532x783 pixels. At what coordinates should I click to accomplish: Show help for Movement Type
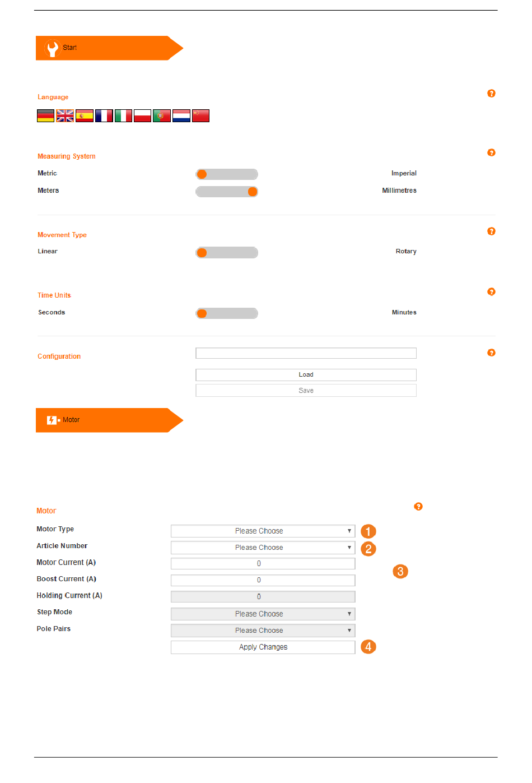(491, 231)
